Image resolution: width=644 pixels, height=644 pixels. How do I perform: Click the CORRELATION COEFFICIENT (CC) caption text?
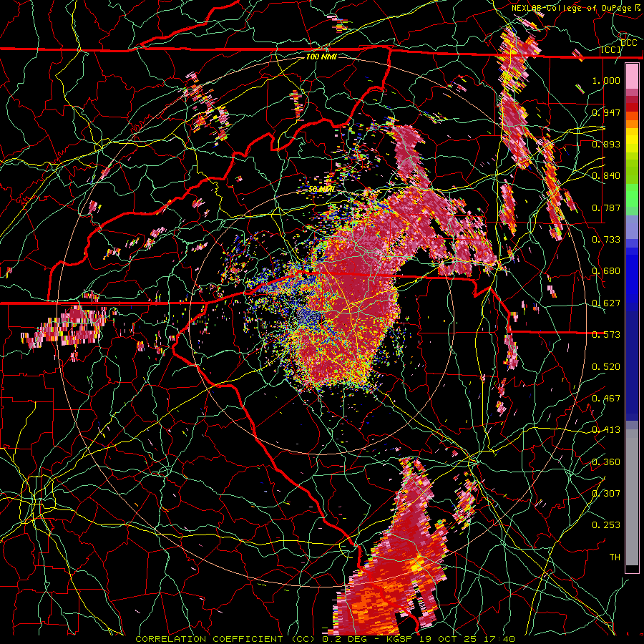225,639
